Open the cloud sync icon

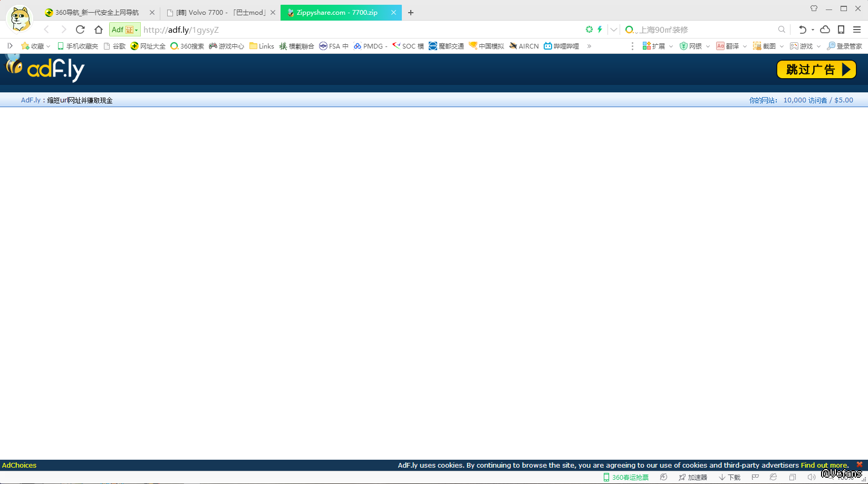point(825,30)
